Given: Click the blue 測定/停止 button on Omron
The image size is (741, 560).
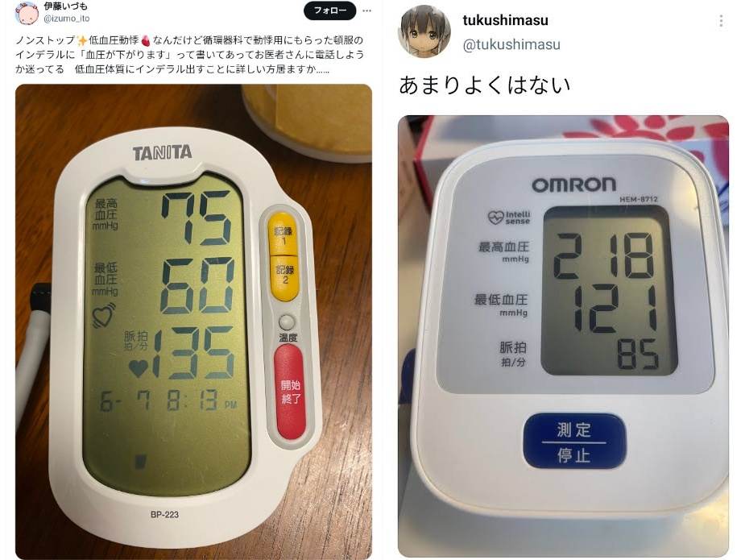Looking at the screenshot, I should click(x=574, y=442).
